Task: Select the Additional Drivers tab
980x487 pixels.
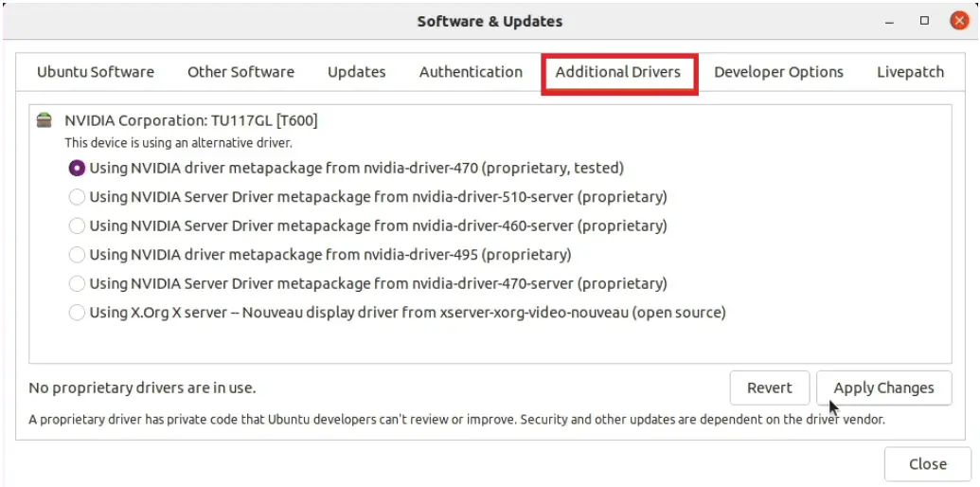Action: 618,72
